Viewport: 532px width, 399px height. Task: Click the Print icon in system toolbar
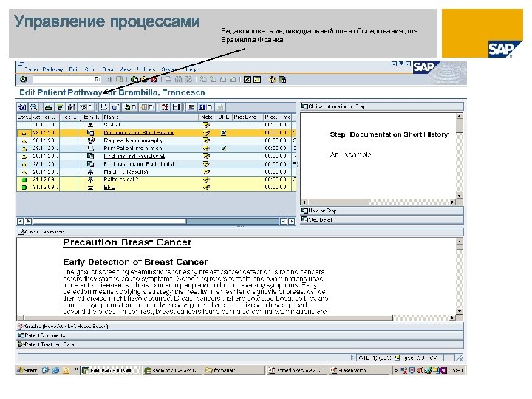coord(168,79)
